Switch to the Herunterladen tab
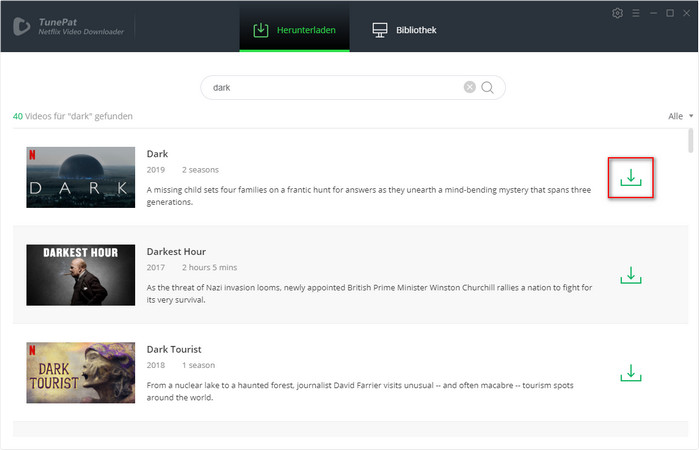Screen dimensions: 699x450 click(x=294, y=29)
